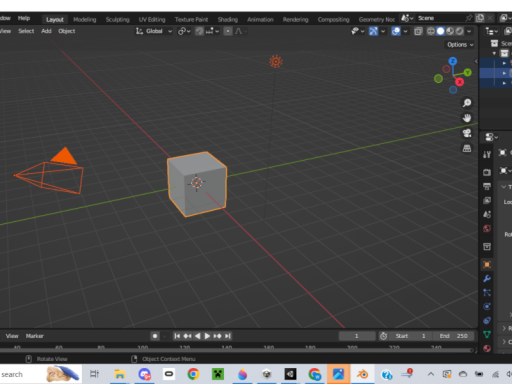Open the View Layer properties tab
This screenshot has height=384, width=512.
tap(487, 200)
